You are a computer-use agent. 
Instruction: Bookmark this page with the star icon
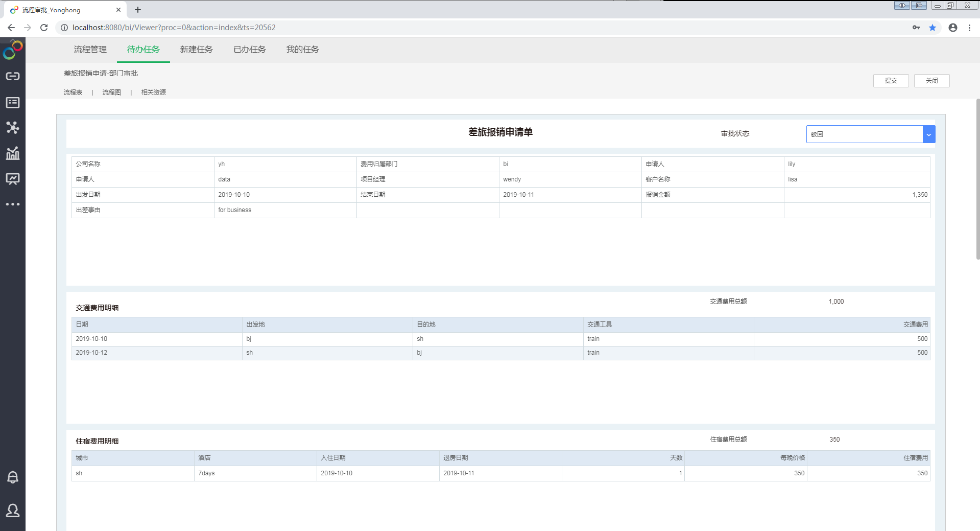pyautogui.click(x=933, y=28)
